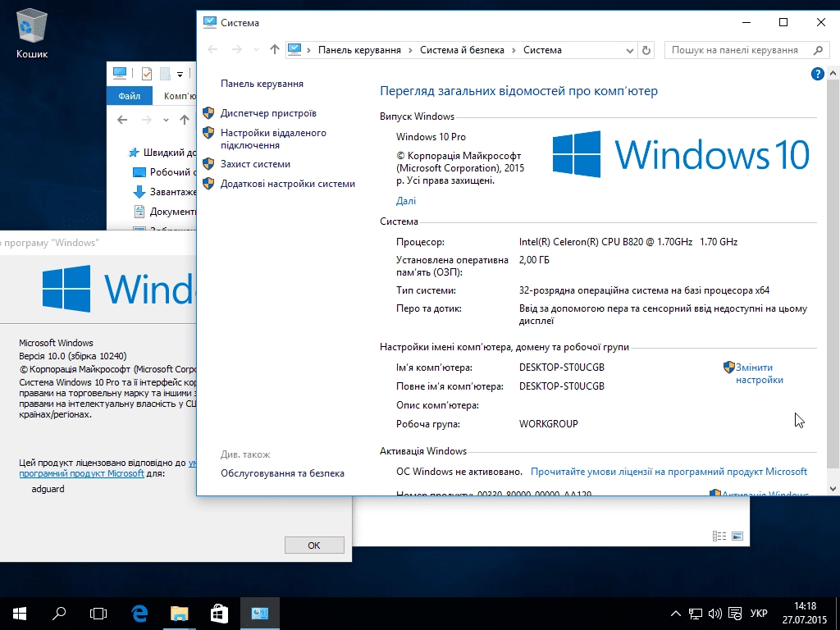Click Forward arrow in System window

237,50
